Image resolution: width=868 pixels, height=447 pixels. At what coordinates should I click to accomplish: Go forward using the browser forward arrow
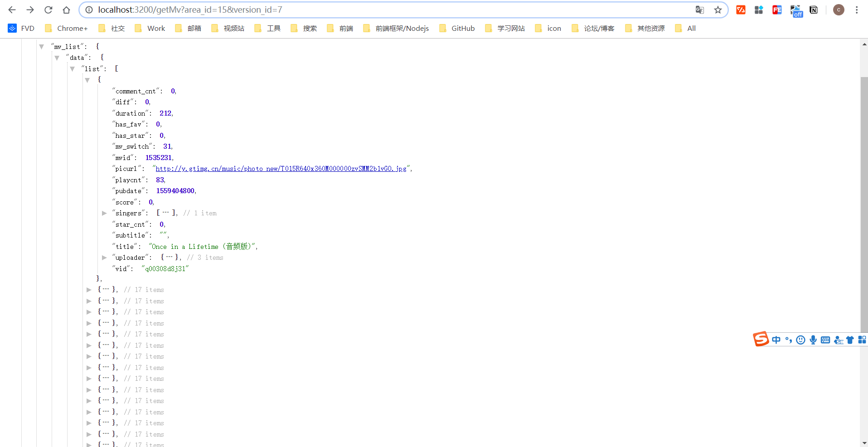(30, 10)
